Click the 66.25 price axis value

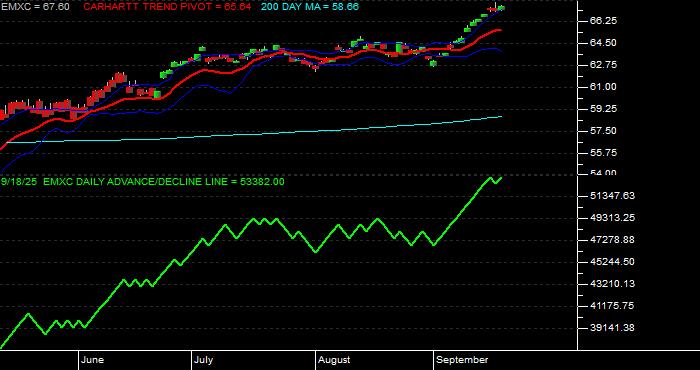click(604, 21)
